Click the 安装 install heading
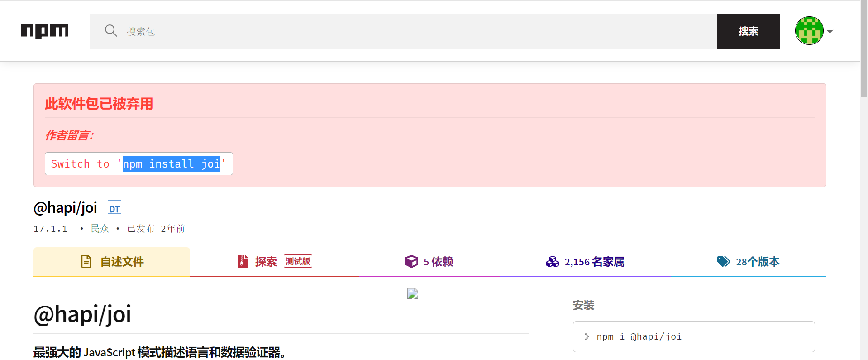Image resolution: width=868 pixels, height=360 pixels. tap(583, 305)
